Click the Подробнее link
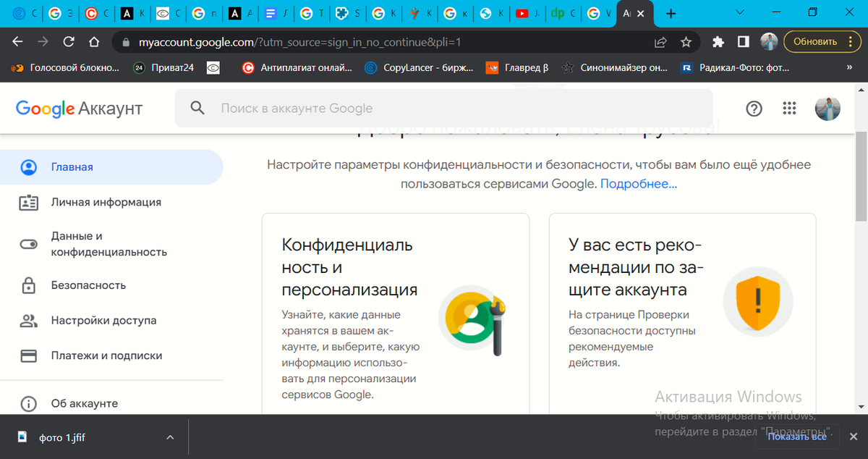This screenshot has width=868, height=459. (639, 184)
